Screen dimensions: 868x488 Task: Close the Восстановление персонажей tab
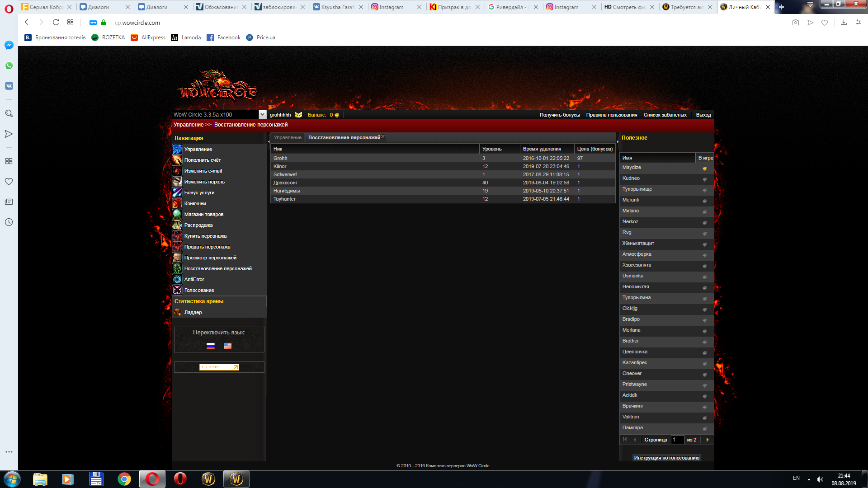click(383, 136)
